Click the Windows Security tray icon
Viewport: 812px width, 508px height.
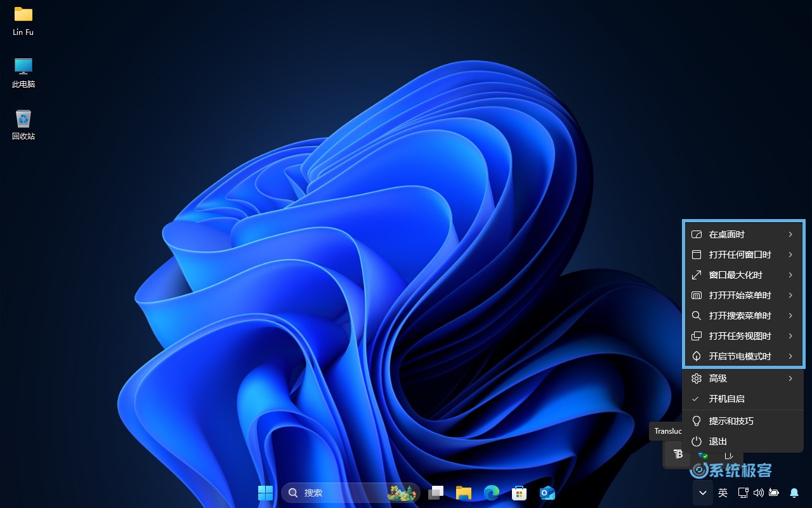click(x=703, y=455)
